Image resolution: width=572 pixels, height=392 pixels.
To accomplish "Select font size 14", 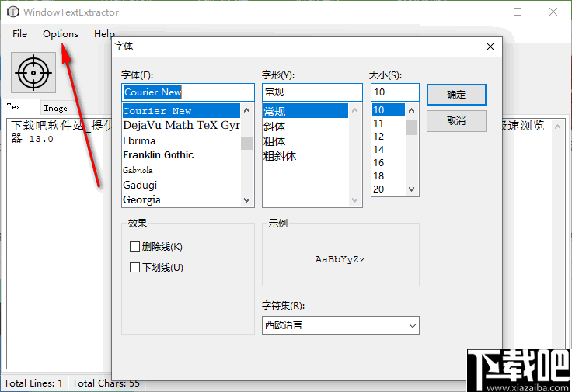I will click(x=389, y=149).
